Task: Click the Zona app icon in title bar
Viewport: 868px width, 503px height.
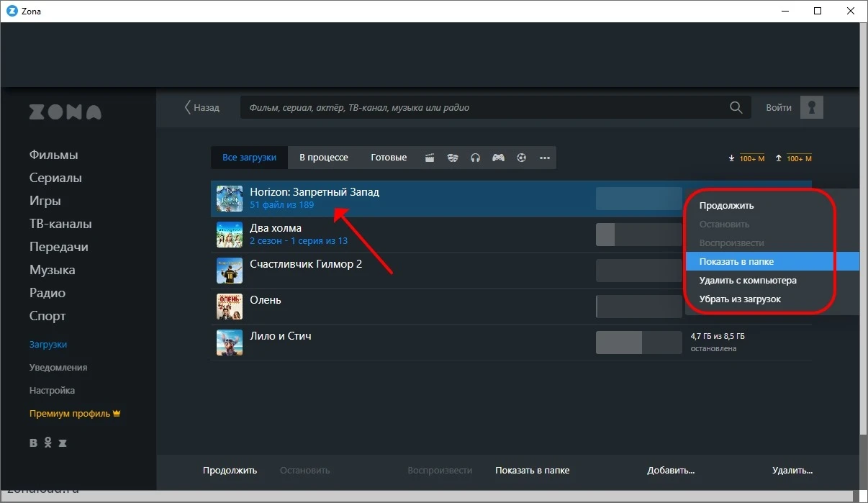Action: pos(12,11)
